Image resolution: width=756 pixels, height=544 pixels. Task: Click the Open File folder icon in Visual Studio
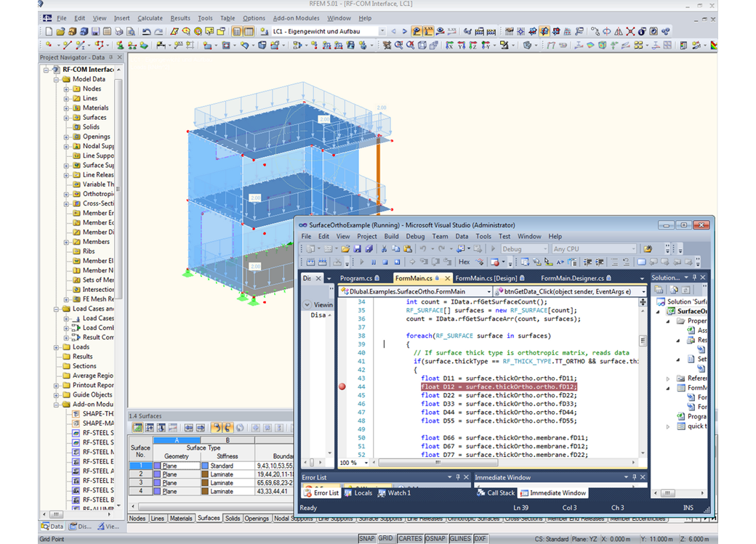(x=345, y=248)
